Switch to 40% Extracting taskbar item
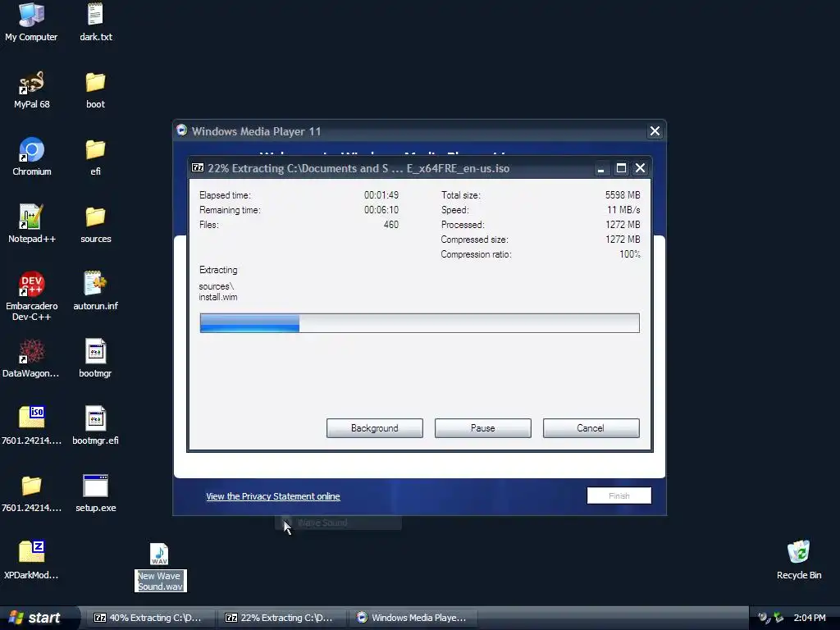This screenshot has height=630, width=840. click(x=149, y=618)
